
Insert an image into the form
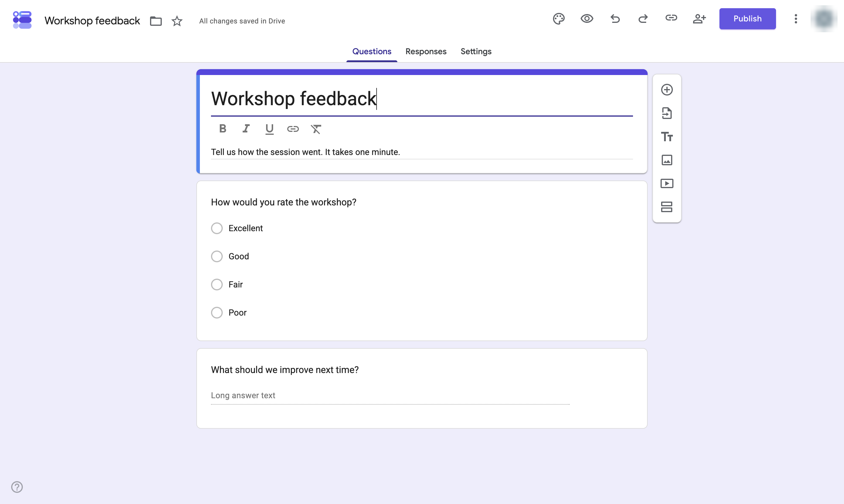click(667, 160)
